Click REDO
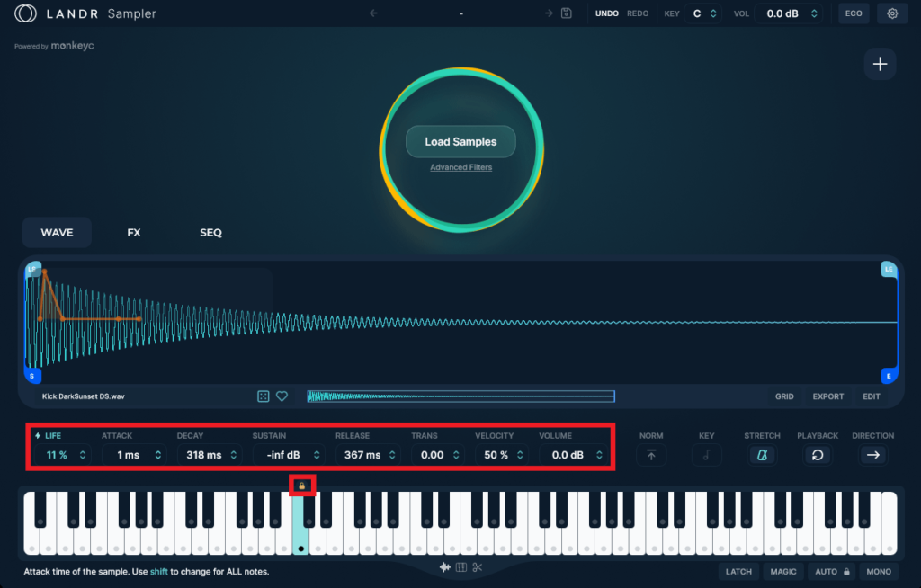 pyautogui.click(x=638, y=13)
